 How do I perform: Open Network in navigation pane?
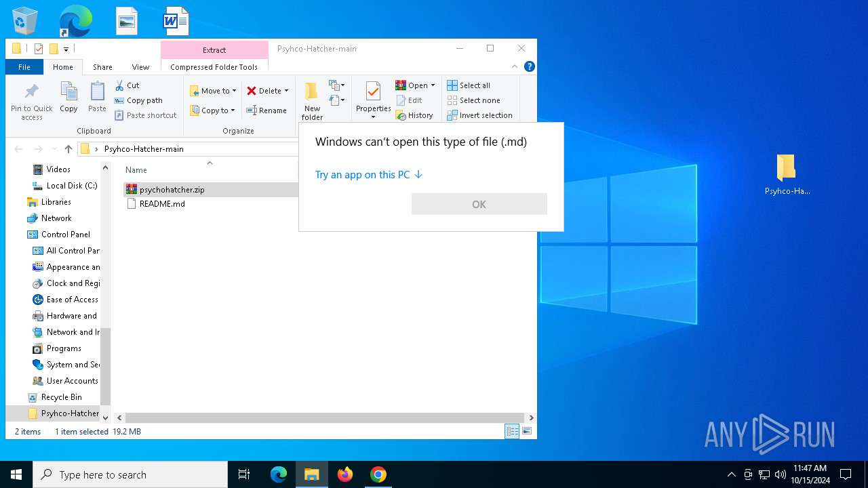point(56,218)
